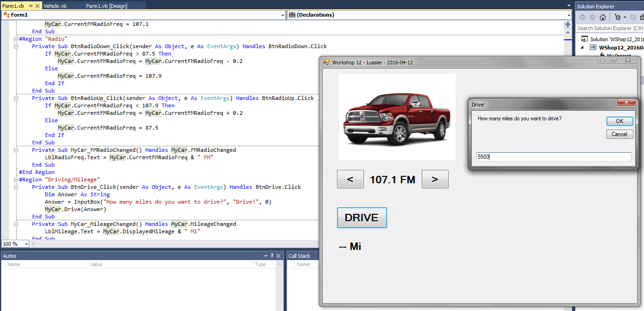
Task: Click the Autos panel scrollbar up arrow
Action: [x=280, y=264]
